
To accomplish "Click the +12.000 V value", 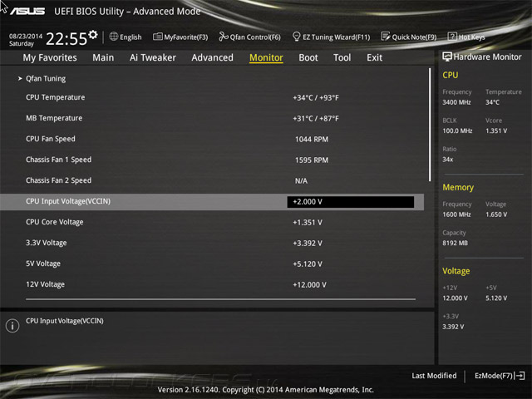I will 309,284.
